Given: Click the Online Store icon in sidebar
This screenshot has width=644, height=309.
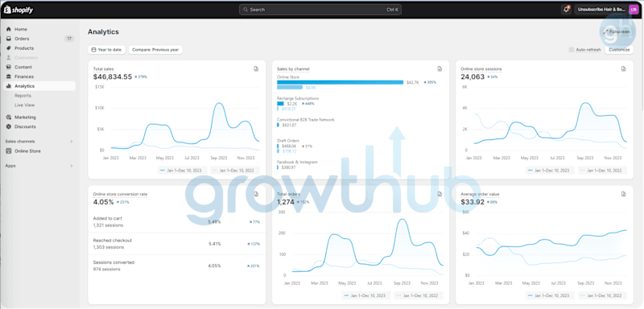Looking at the screenshot, I should pos(9,151).
